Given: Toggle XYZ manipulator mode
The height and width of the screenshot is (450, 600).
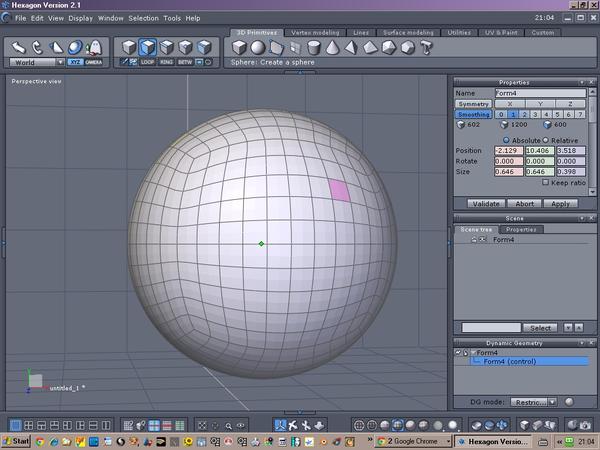Looking at the screenshot, I should [x=75, y=62].
